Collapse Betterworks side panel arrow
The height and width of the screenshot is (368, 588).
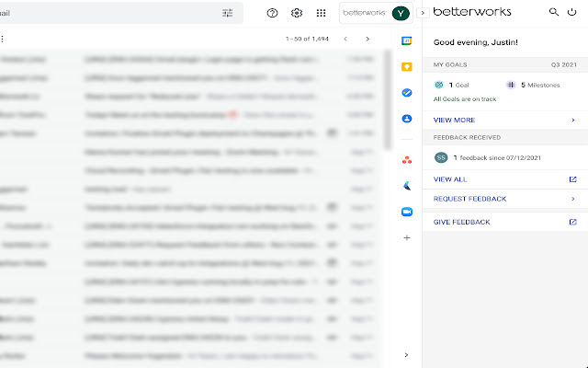[x=423, y=13]
